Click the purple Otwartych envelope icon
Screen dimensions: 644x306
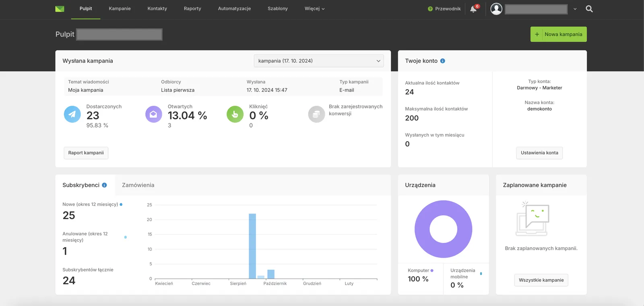153,114
